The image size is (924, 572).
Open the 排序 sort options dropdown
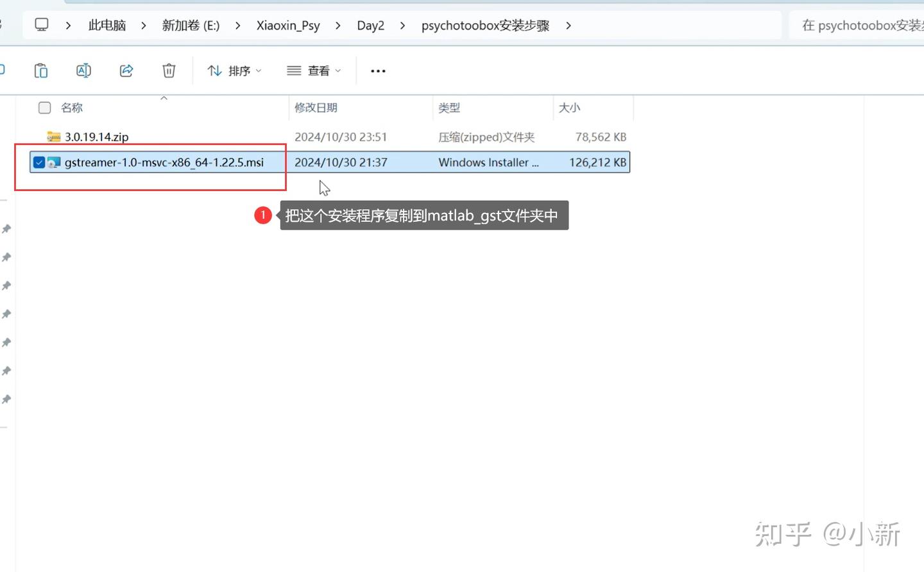point(234,71)
